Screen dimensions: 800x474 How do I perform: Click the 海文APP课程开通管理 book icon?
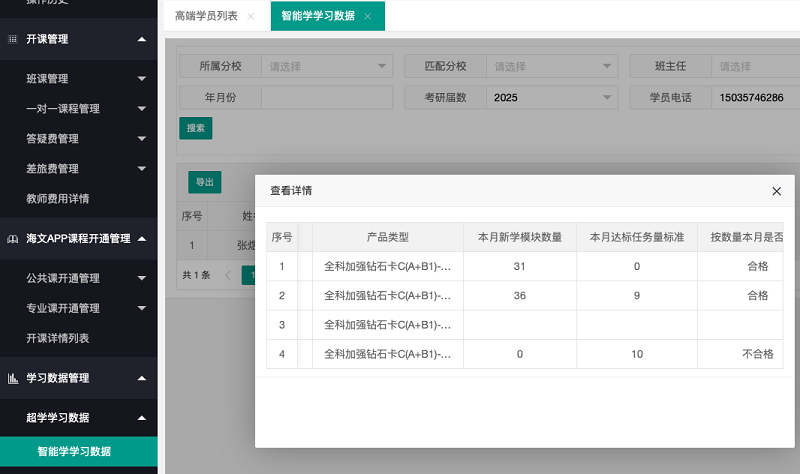point(13,239)
